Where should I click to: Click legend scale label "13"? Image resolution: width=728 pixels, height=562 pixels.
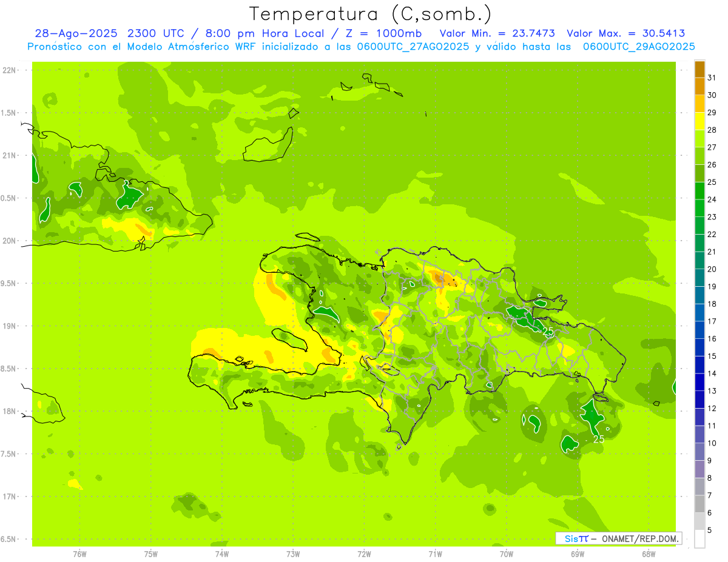tap(712, 391)
